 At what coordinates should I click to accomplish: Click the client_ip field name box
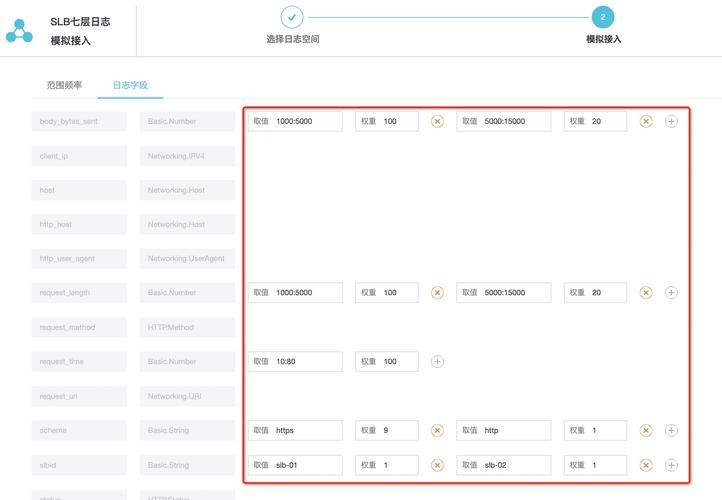pyautogui.click(x=79, y=156)
